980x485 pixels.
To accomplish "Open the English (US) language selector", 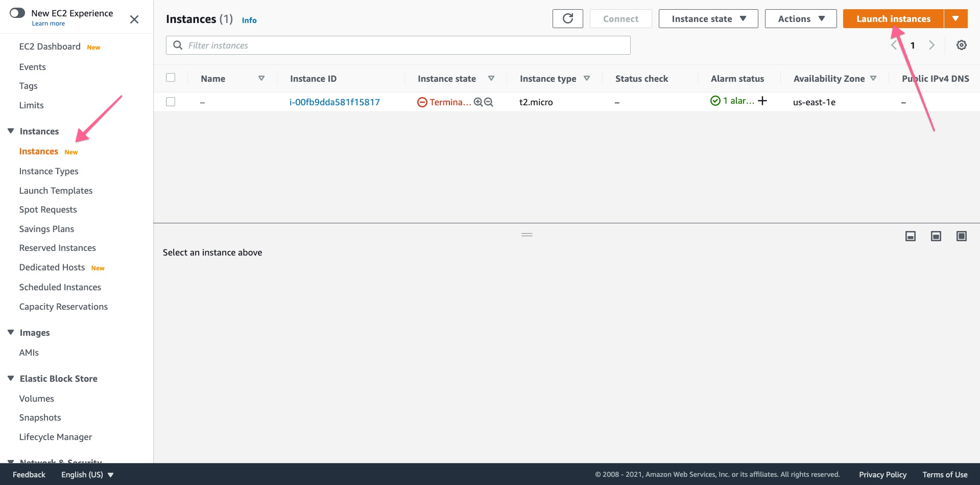I will [87, 475].
